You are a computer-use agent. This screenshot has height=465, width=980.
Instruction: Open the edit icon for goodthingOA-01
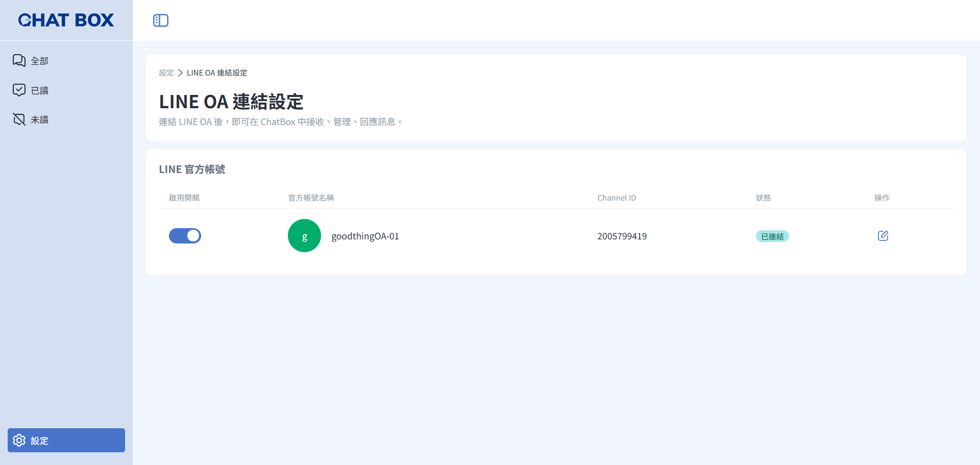coord(883,236)
